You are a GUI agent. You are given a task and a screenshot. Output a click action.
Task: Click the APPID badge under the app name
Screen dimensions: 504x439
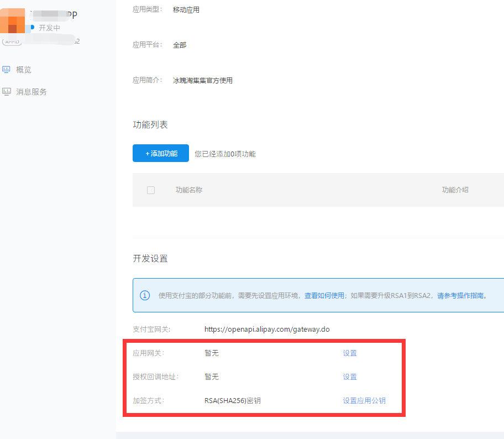pyautogui.click(x=12, y=42)
